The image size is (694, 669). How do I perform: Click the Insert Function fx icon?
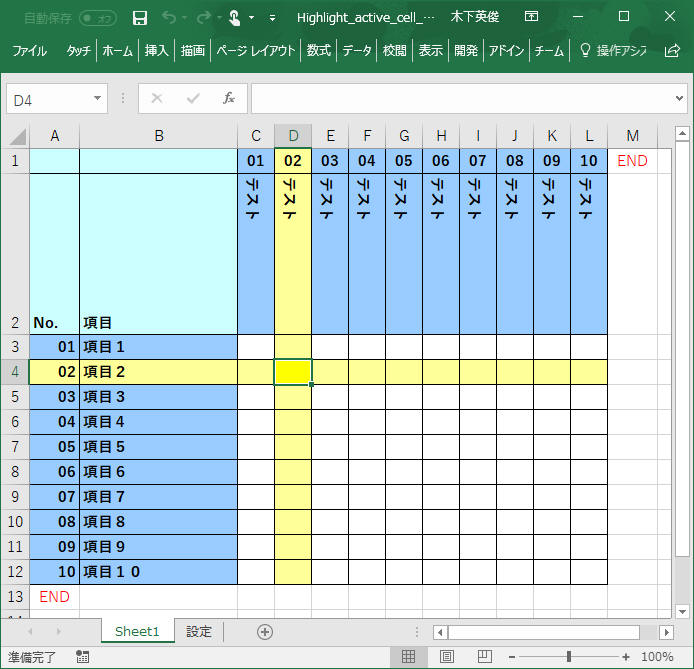tap(228, 98)
